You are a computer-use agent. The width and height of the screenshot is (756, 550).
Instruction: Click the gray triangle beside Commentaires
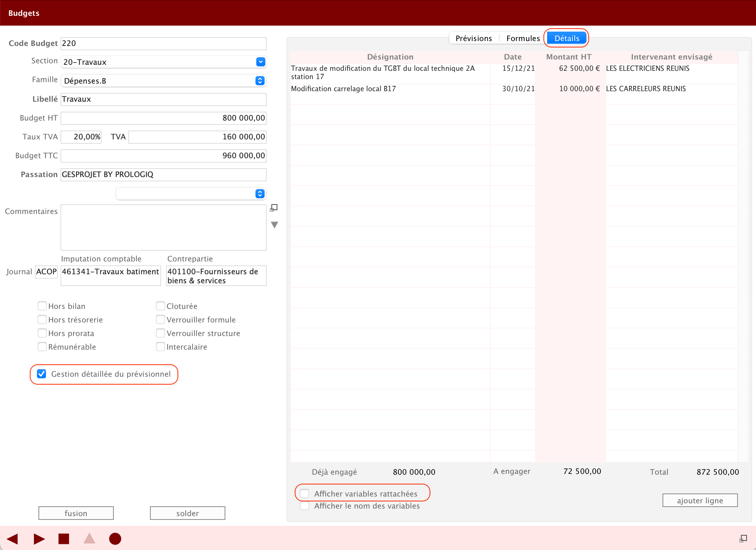[x=274, y=225]
